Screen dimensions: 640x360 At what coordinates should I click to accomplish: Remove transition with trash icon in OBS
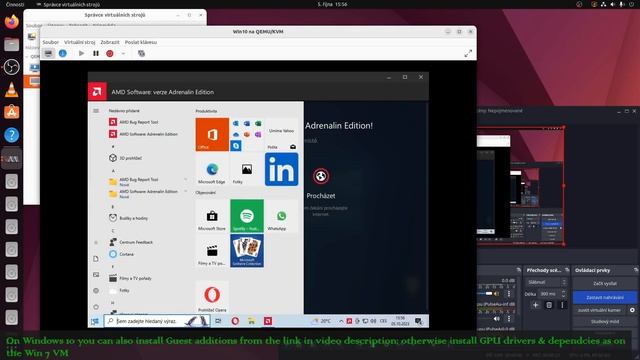click(x=549, y=305)
